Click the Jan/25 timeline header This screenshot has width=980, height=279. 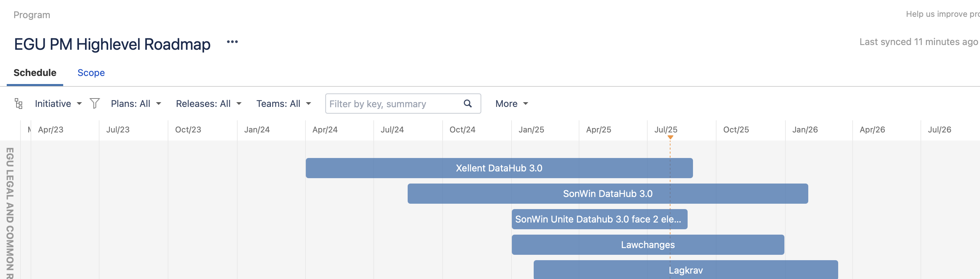click(531, 130)
